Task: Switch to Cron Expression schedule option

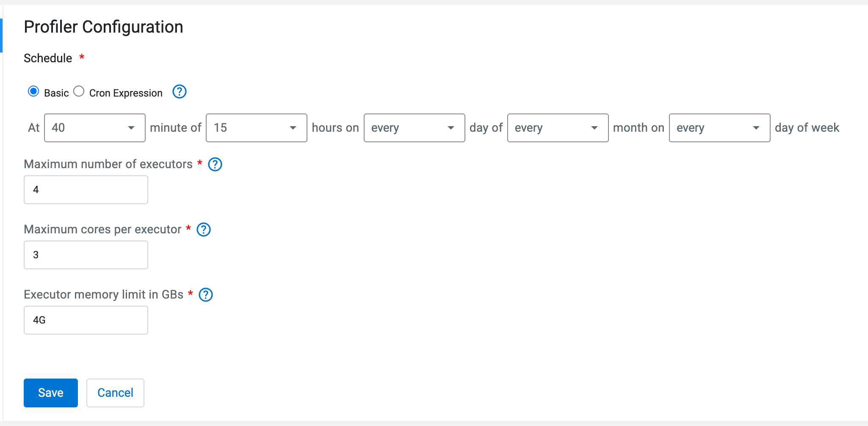Action: (79, 91)
